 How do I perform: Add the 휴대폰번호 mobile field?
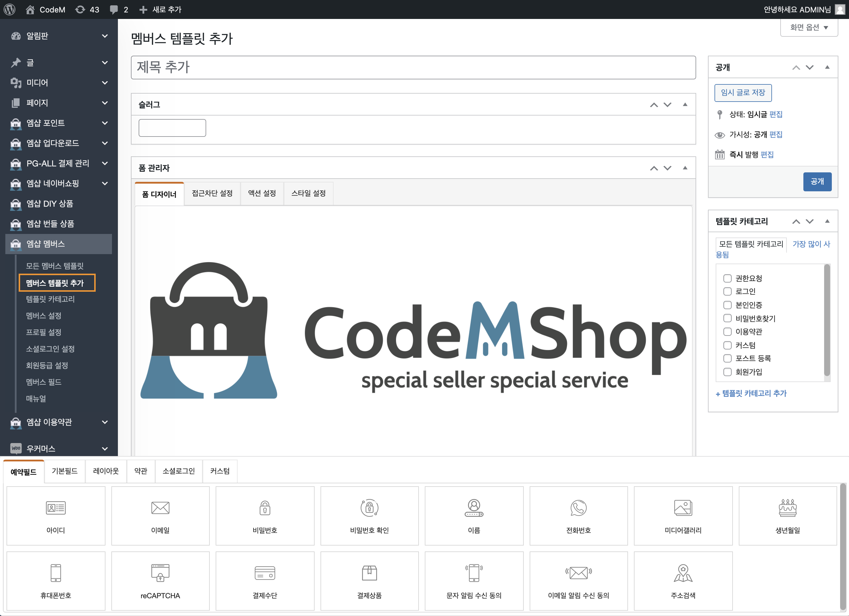pos(56,580)
